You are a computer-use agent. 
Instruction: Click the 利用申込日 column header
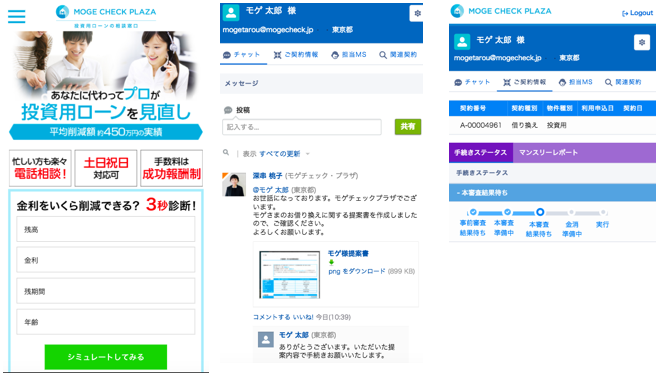pyautogui.click(x=598, y=108)
